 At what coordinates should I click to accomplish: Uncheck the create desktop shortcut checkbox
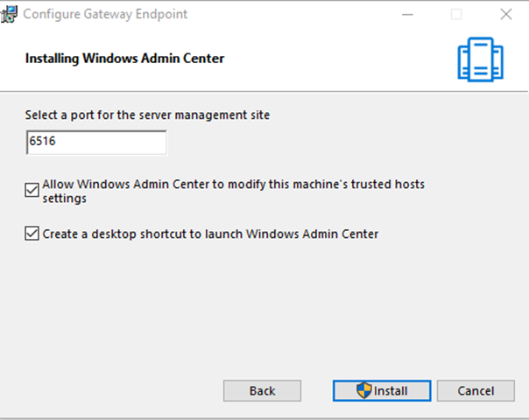[x=32, y=234]
